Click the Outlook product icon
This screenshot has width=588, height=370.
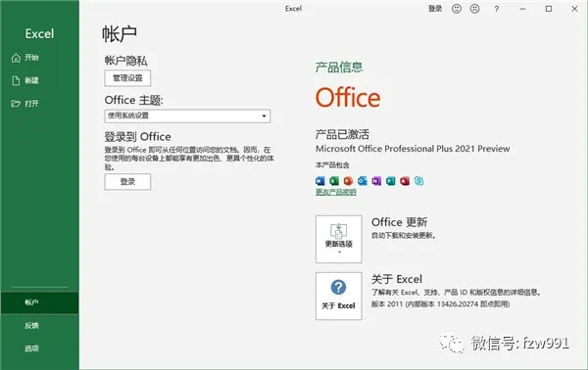point(363,181)
